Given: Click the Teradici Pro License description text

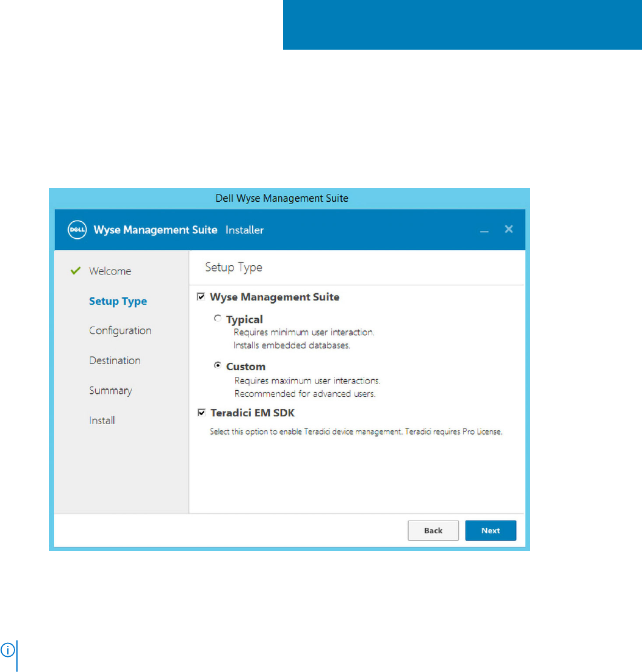Looking at the screenshot, I should (x=356, y=431).
